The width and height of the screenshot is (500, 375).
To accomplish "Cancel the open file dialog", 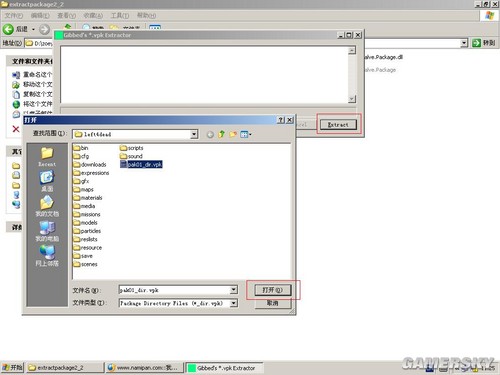I will tap(273, 303).
